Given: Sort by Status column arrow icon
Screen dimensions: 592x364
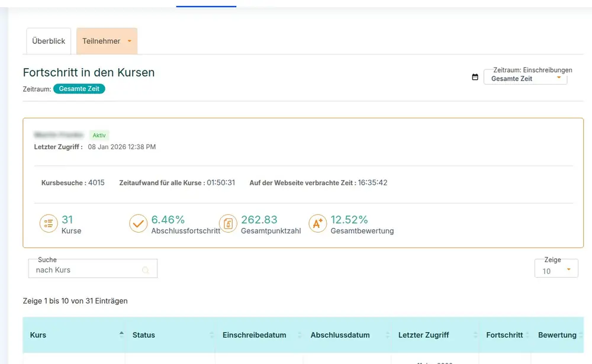Looking at the screenshot, I should point(211,335).
